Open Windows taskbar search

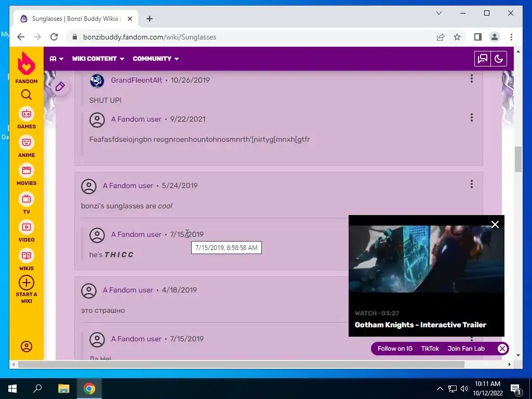pos(37,389)
